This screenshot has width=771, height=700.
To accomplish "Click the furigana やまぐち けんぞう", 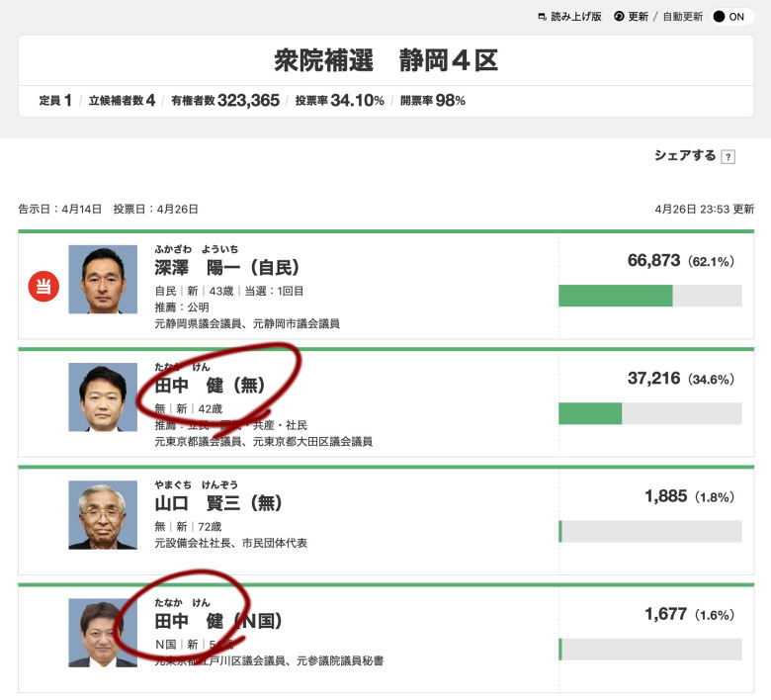I will click(x=196, y=485).
